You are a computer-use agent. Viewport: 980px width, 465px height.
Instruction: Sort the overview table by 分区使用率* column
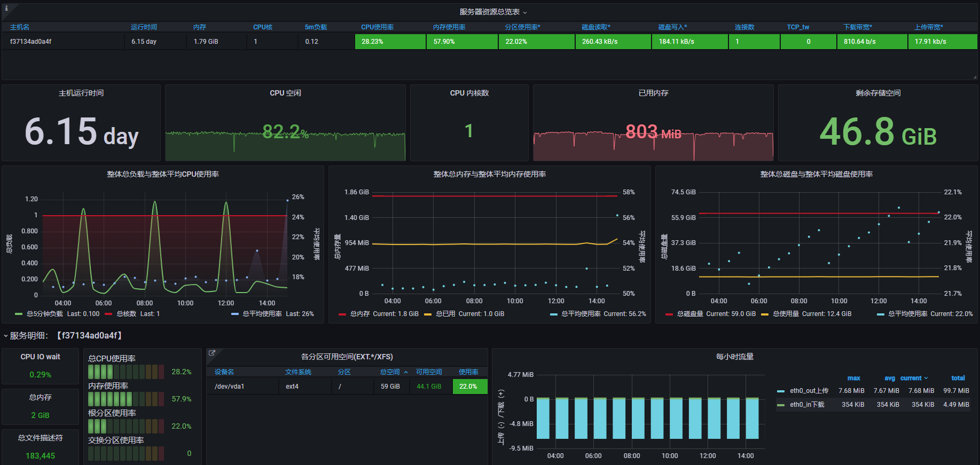[x=522, y=27]
